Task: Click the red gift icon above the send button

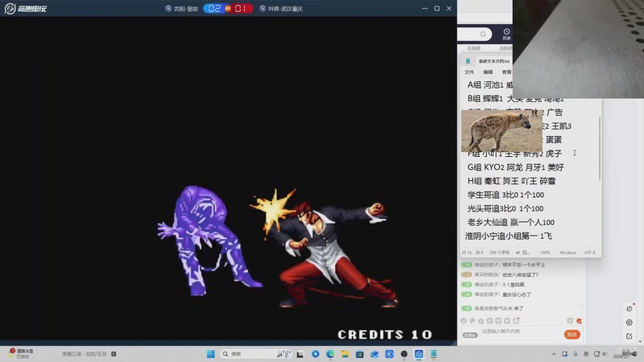Action: click(x=579, y=321)
